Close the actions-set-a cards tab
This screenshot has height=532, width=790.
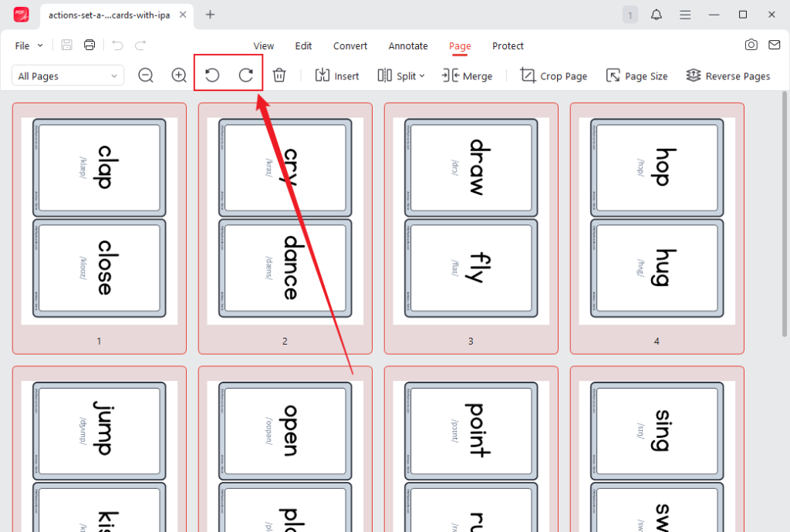click(x=183, y=15)
